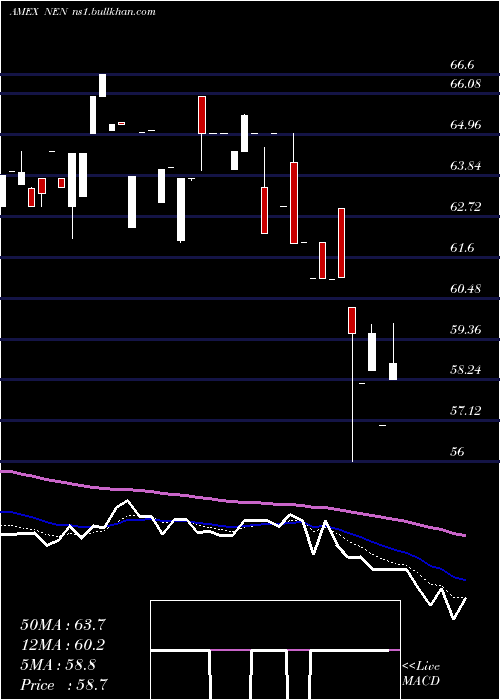Click the 56 price axis label

[x=457, y=452]
